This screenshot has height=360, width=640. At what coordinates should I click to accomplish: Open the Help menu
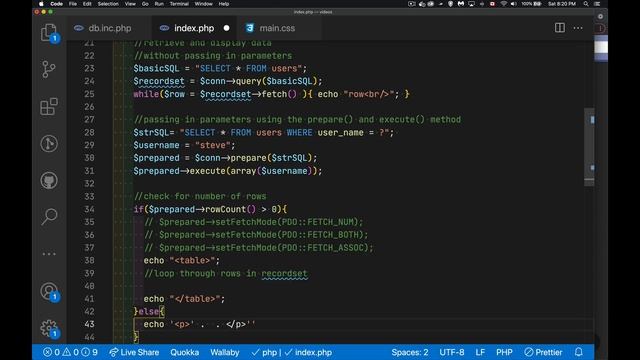point(224,4)
